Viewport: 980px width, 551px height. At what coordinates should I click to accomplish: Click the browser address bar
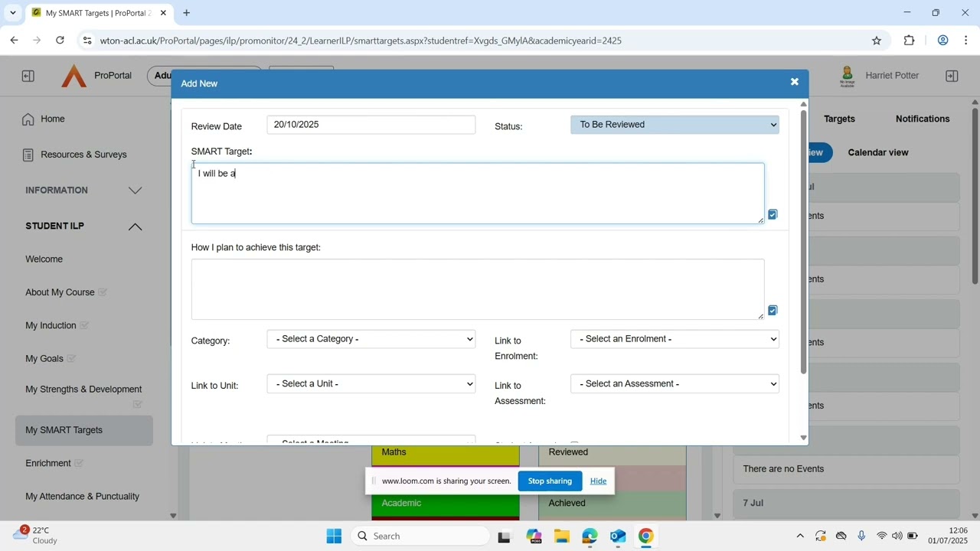pos(482,41)
